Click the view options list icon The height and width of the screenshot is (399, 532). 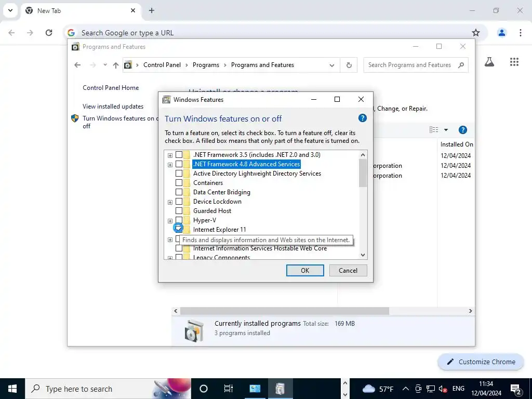pyautogui.click(x=434, y=129)
